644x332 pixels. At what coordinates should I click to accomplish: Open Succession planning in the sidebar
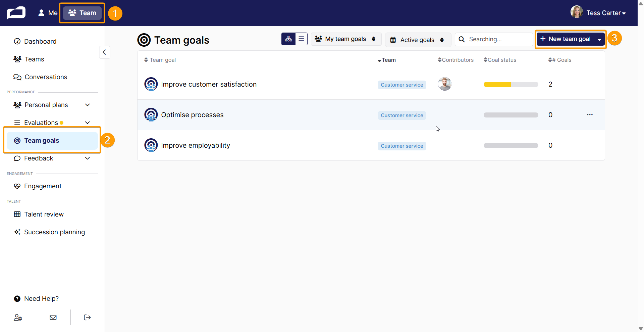pos(49,232)
